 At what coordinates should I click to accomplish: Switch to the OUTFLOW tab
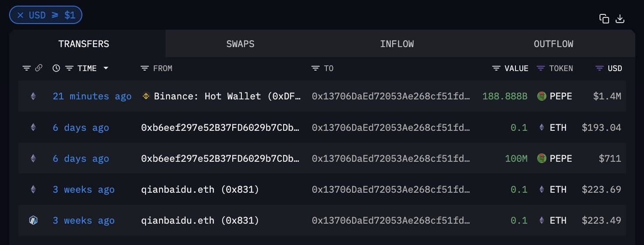pyautogui.click(x=553, y=44)
